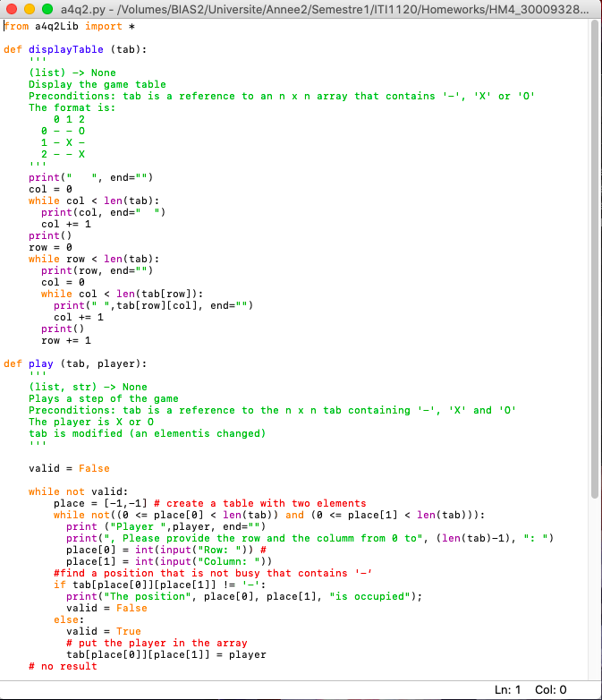Place cursor on 'row += 1' line

point(65,340)
